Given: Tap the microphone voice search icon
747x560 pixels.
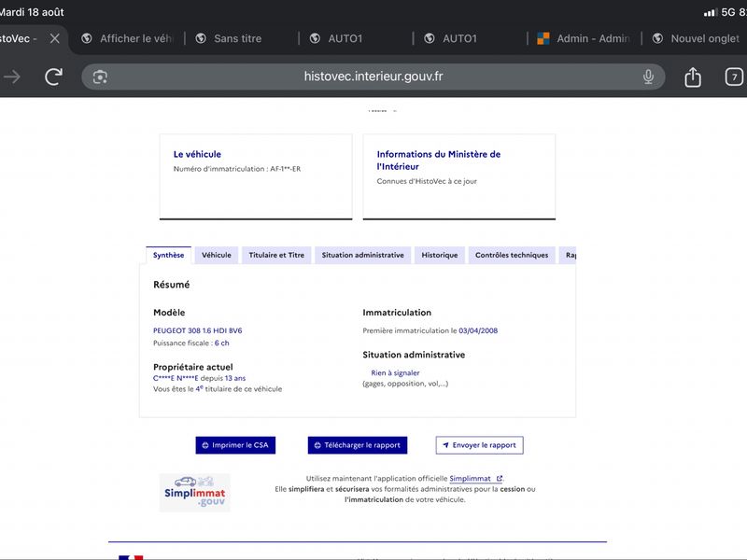Looking at the screenshot, I should click(x=648, y=77).
